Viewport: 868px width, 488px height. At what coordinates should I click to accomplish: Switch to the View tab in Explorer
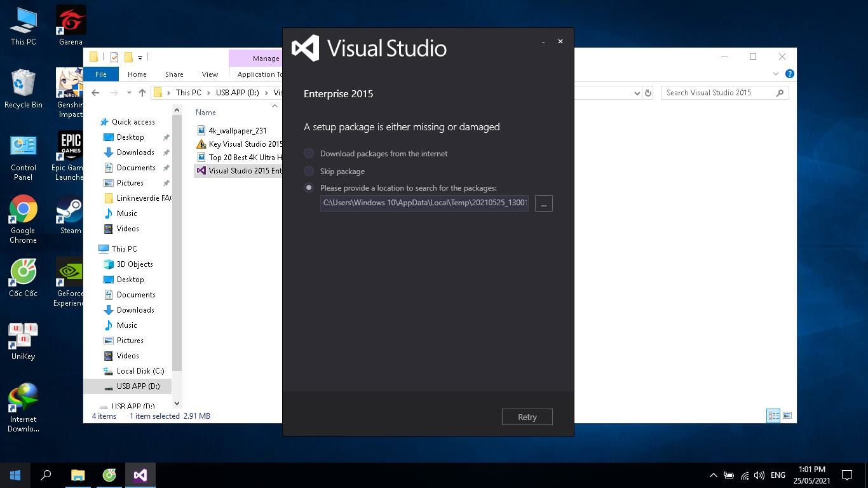pyautogui.click(x=210, y=74)
